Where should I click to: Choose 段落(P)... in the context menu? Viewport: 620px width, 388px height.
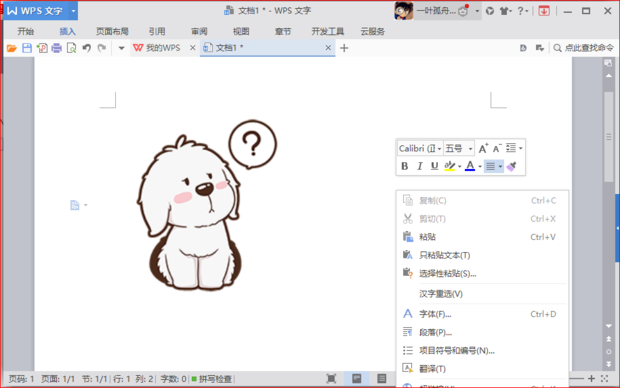[482, 332]
